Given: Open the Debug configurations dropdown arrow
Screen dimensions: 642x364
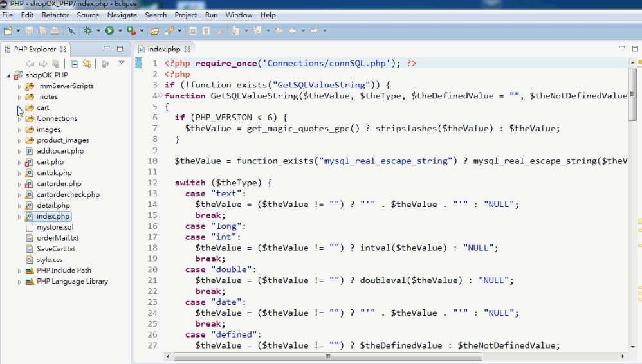Looking at the screenshot, I should [98, 31].
